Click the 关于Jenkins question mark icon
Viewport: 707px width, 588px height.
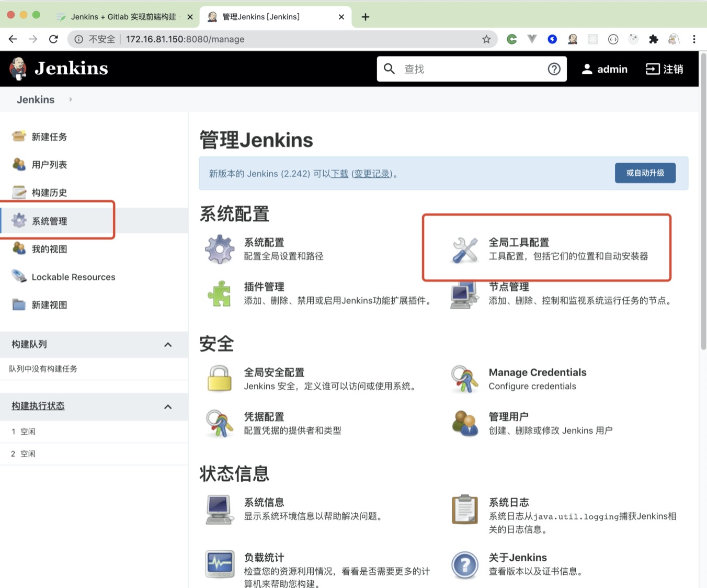[464, 565]
